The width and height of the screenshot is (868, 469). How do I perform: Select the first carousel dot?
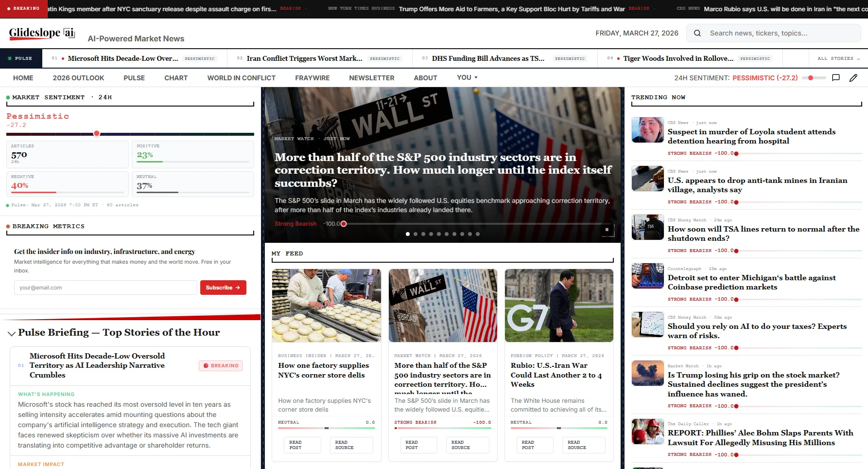coord(408,234)
